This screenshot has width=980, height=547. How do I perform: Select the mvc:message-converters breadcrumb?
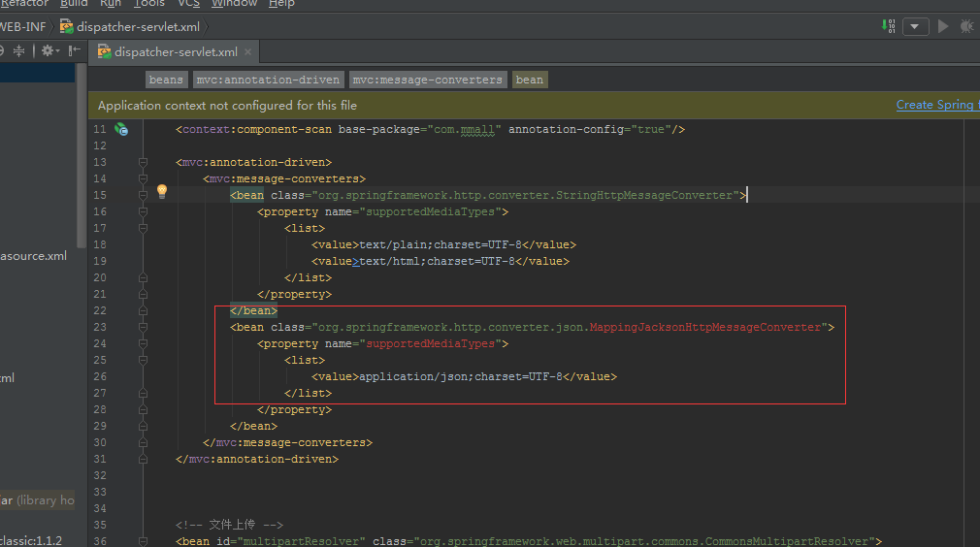pos(428,80)
